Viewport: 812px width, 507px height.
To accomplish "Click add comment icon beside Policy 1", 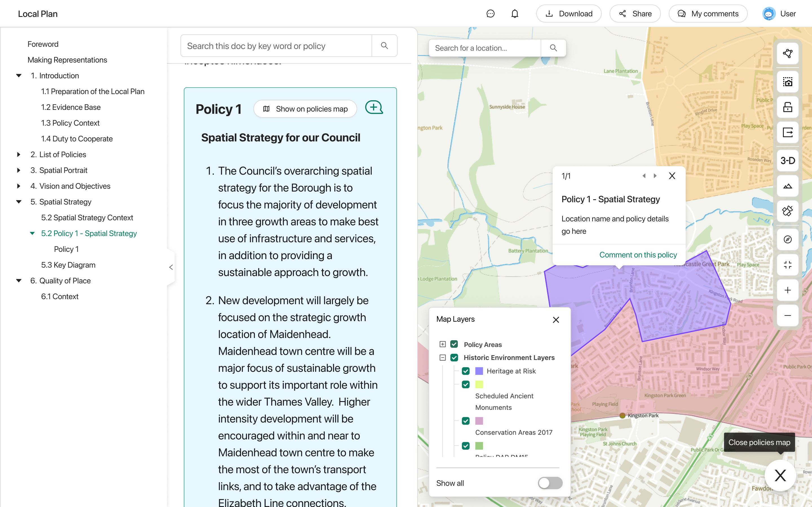I will click(374, 108).
